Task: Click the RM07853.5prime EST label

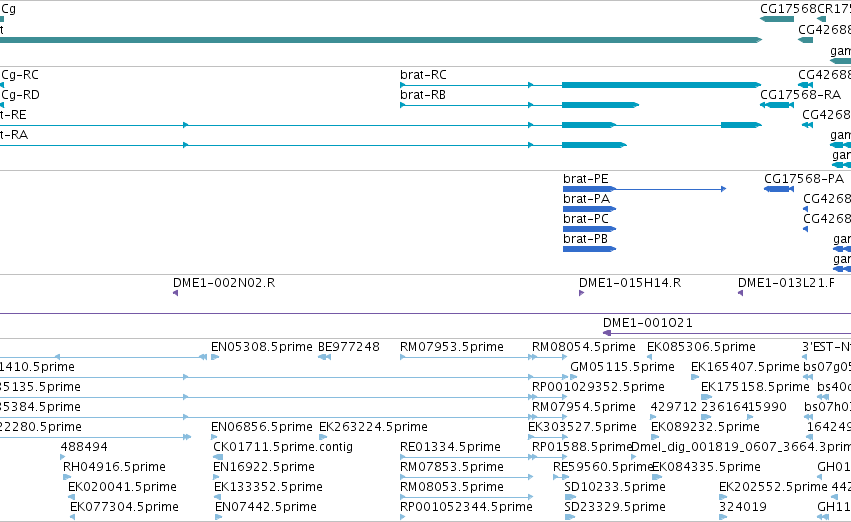Action: pos(452,467)
